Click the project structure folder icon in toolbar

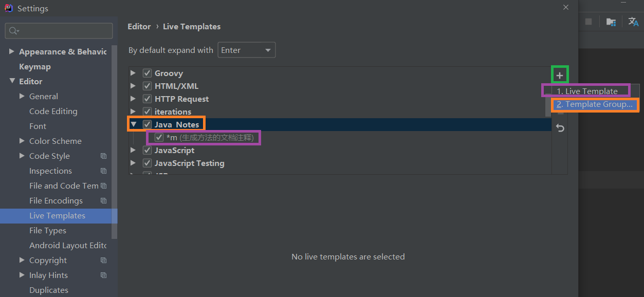tap(610, 22)
